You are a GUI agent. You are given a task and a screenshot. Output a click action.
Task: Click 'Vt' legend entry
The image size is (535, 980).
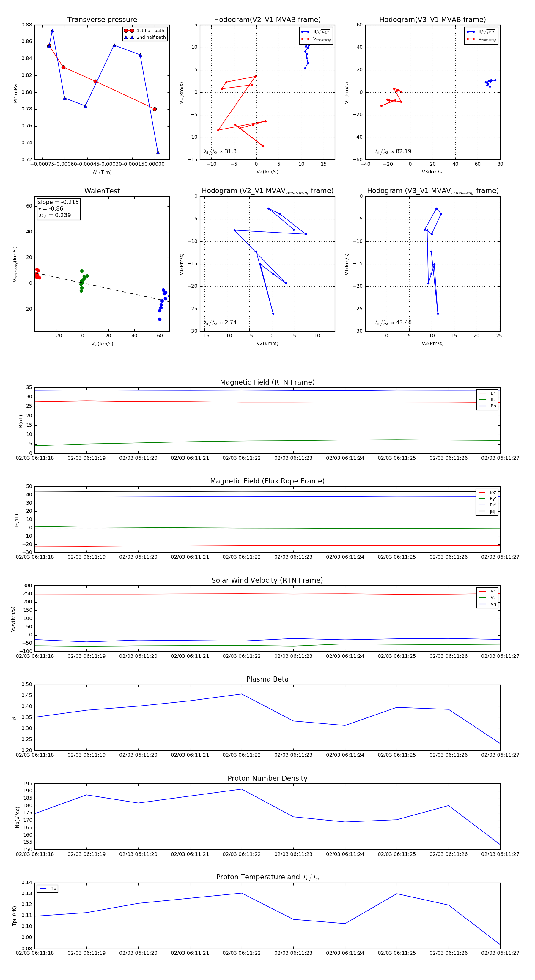pyautogui.click(x=488, y=598)
